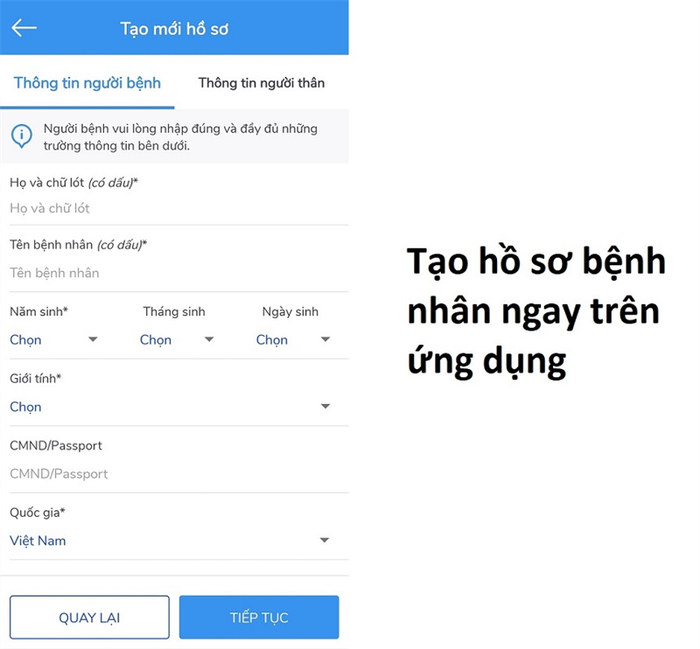Focus the Họ và chữ lót field

tap(179, 208)
